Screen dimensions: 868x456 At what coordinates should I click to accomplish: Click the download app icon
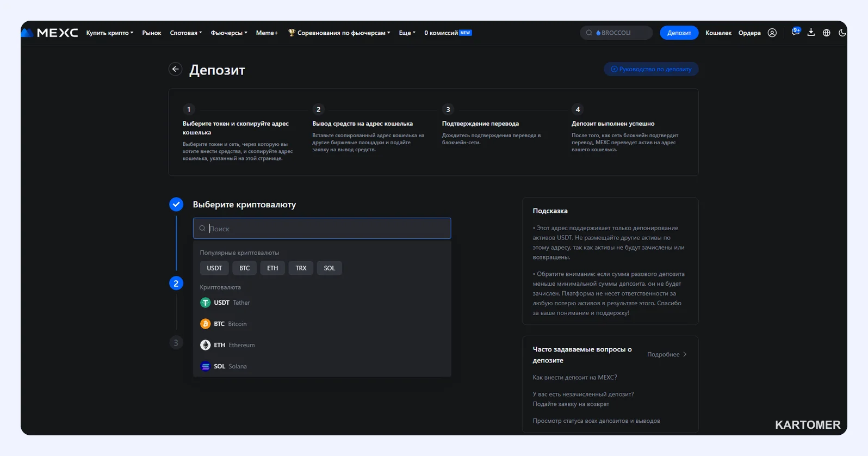click(x=811, y=33)
